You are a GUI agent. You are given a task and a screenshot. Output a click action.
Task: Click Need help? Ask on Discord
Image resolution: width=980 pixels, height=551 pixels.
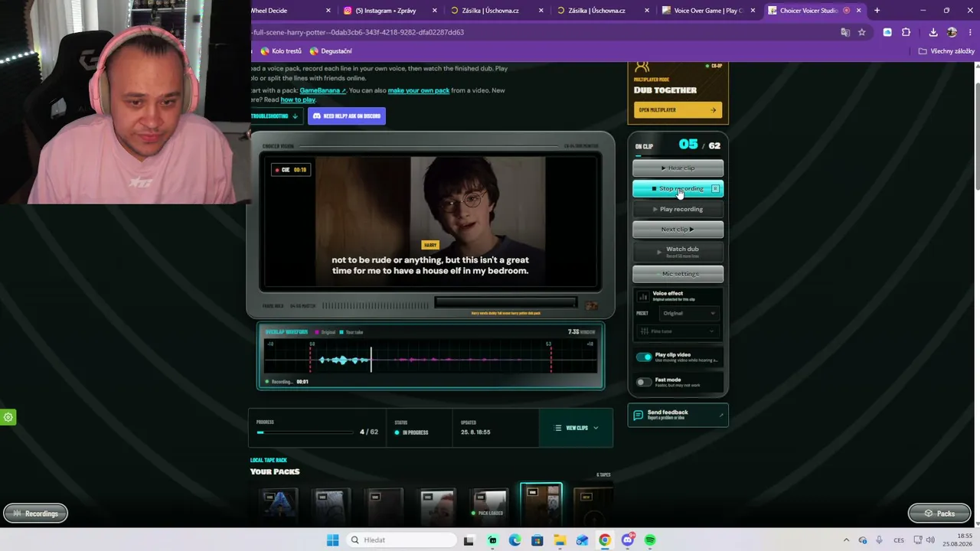(347, 116)
